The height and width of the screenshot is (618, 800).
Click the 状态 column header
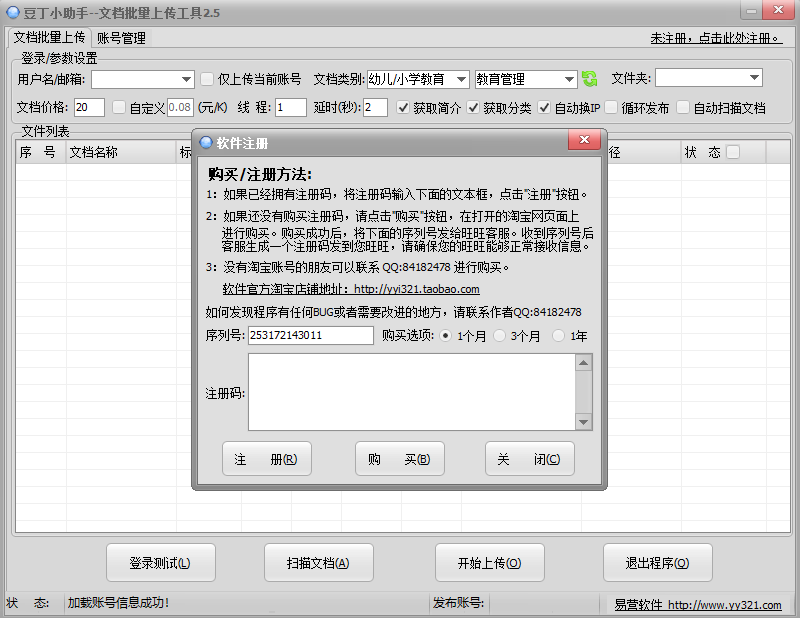click(723, 152)
